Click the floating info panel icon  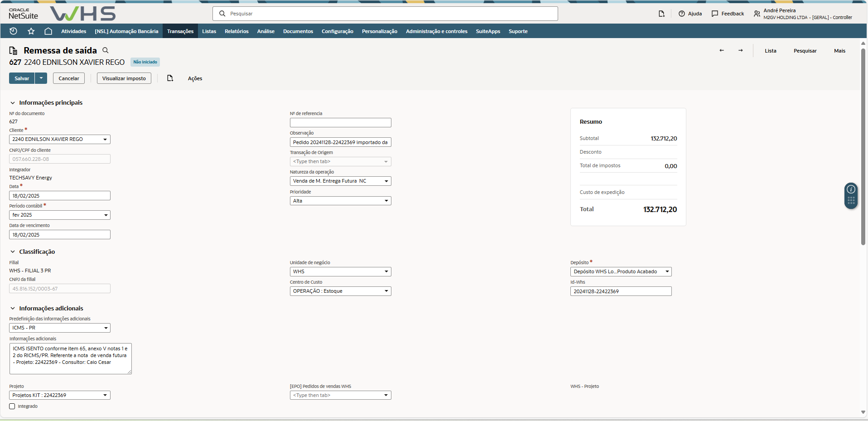(x=851, y=189)
